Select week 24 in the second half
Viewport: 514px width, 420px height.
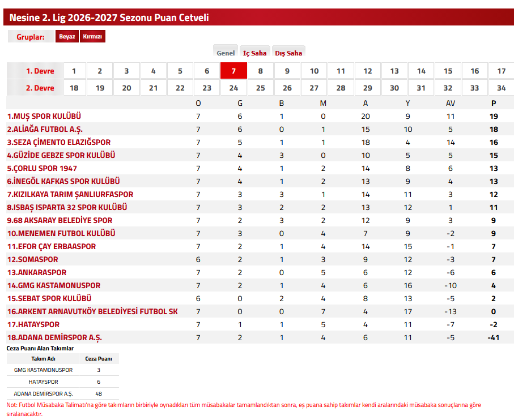233,88
